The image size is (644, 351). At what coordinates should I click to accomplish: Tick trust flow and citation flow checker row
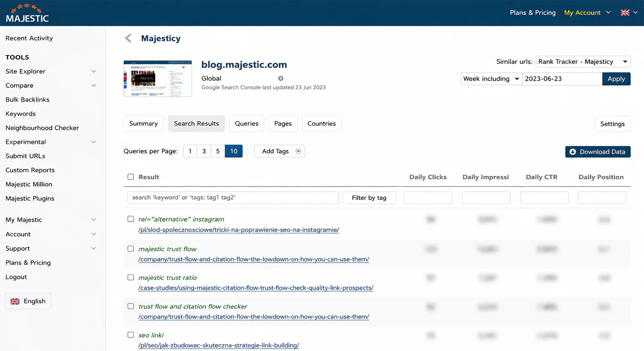[x=131, y=306]
